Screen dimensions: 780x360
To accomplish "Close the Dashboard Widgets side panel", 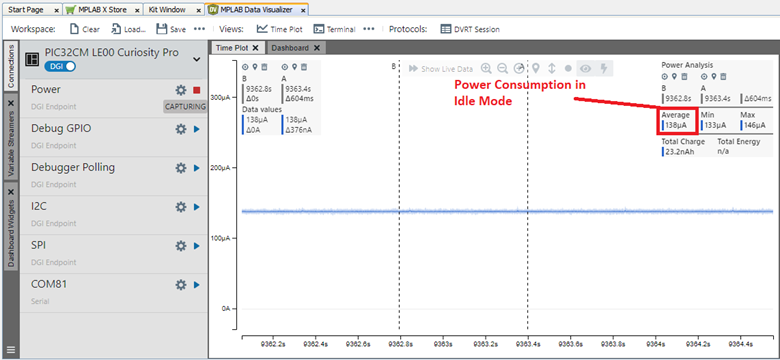I will click(x=11, y=191).
